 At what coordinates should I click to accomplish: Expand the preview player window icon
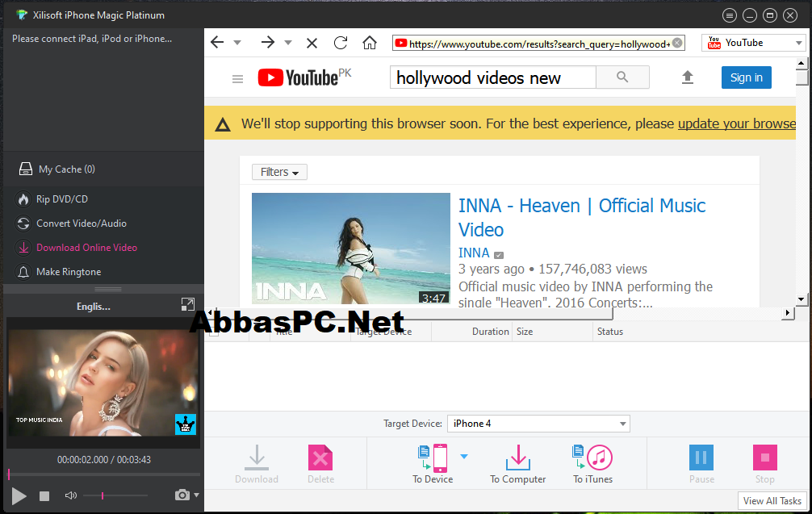(x=188, y=304)
